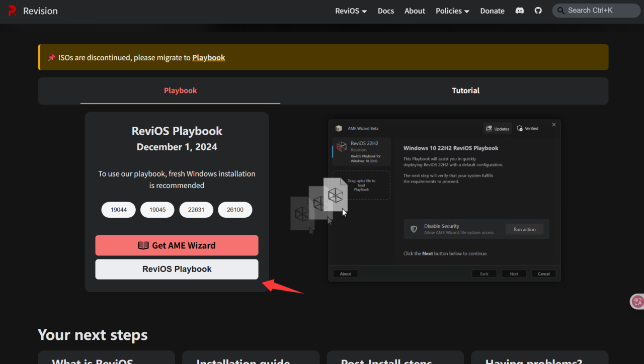Open the GitHub repository icon link
Viewport: 644px width, 364px height.
538,11
